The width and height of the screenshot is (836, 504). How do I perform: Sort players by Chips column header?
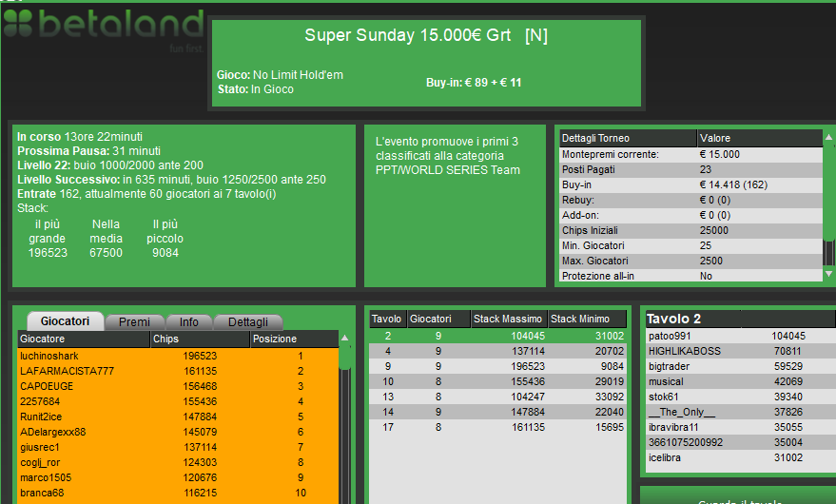click(x=200, y=339)
